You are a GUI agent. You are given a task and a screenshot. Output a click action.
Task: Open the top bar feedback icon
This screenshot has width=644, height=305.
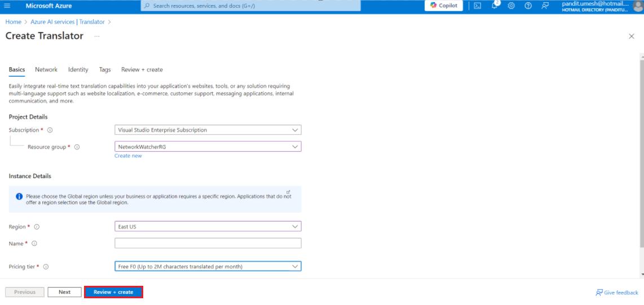click(545, 6)
